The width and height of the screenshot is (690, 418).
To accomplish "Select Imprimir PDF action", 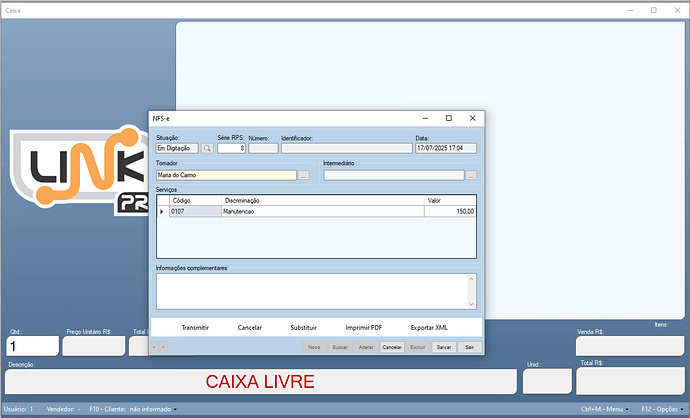I will [363, 327].
